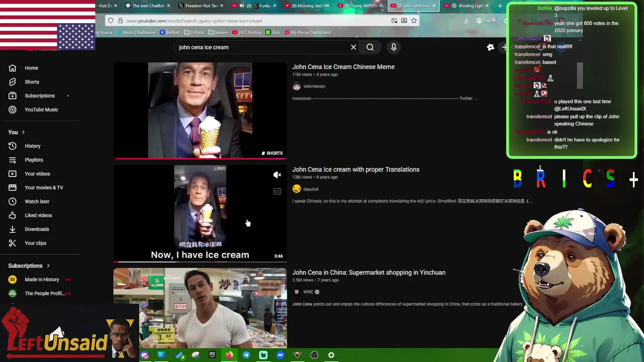This screenshot has width=644, height=362.
Task: Start voice search with the microphone
Action: click(x=393, y=47)
